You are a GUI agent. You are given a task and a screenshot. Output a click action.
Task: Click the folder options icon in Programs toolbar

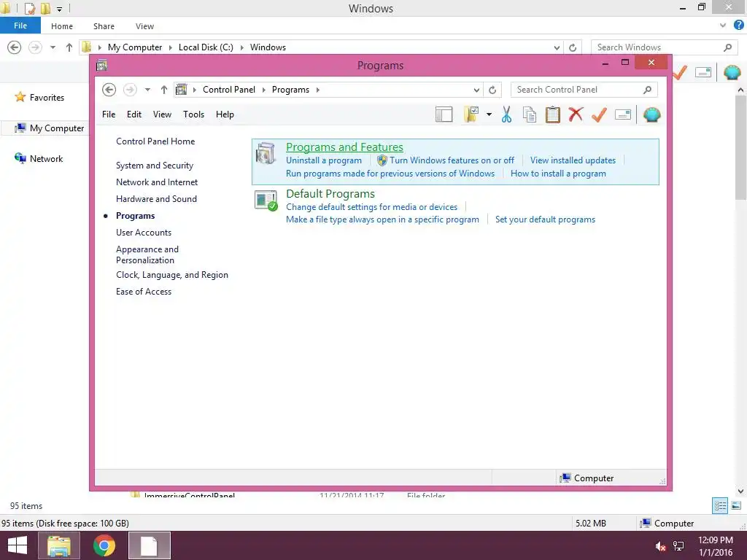point(471,114)
